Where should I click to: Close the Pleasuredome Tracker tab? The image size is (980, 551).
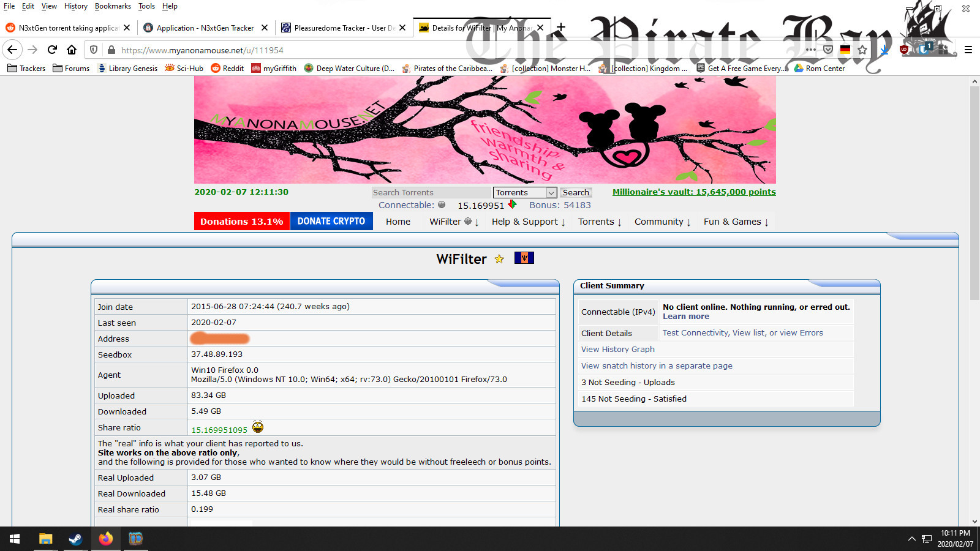402,28
